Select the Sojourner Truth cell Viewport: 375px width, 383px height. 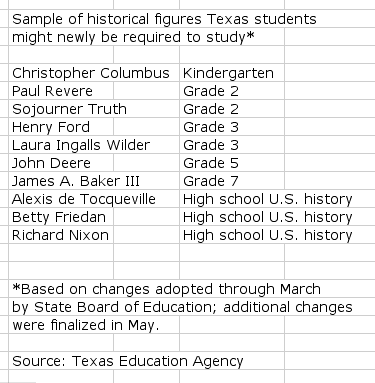pos(61,109)
